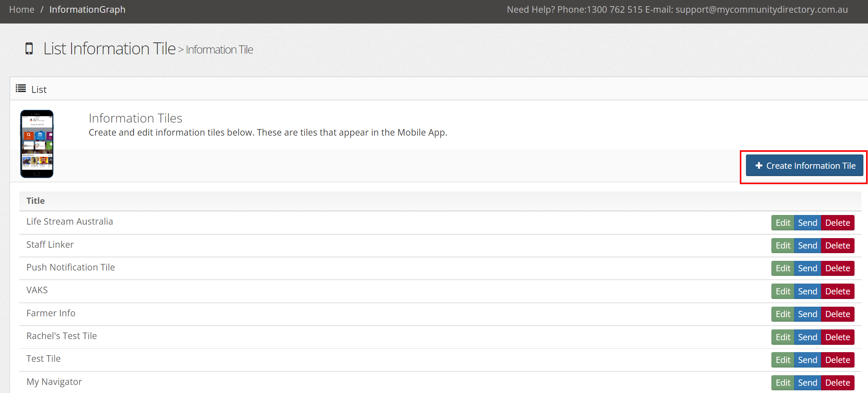
Task: Send the VAKS tile
Action: pos(807,291)
